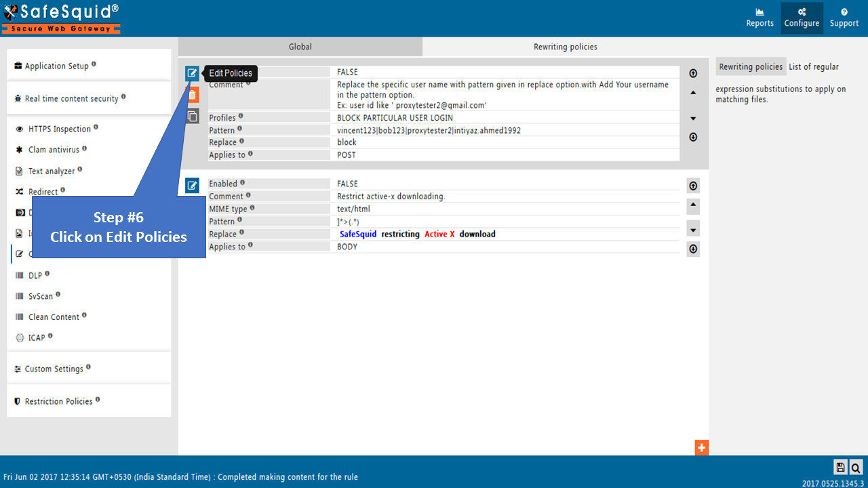Switch to the Global tab
This screenshot has width=868, height=488.
[300, 47]
